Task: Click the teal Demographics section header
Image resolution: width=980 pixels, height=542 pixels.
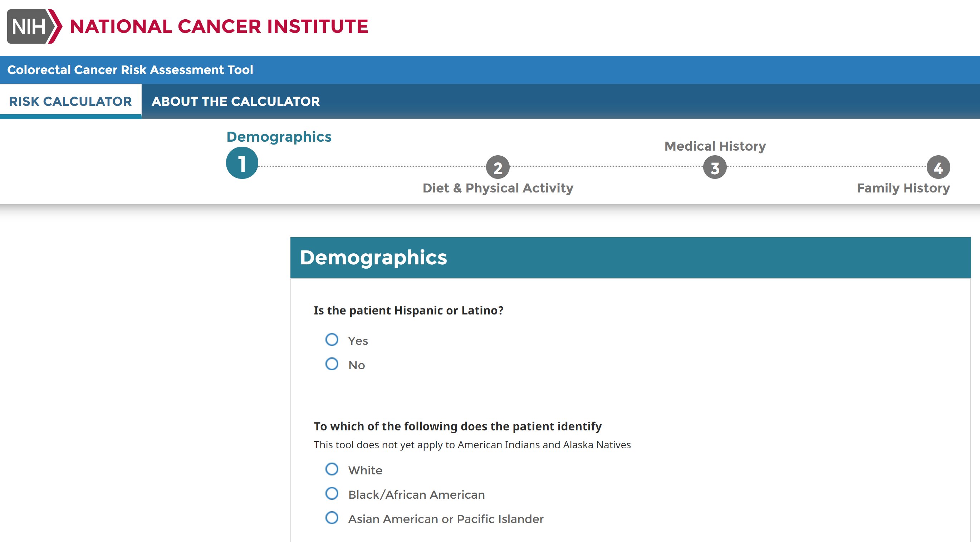Action: 630,258
